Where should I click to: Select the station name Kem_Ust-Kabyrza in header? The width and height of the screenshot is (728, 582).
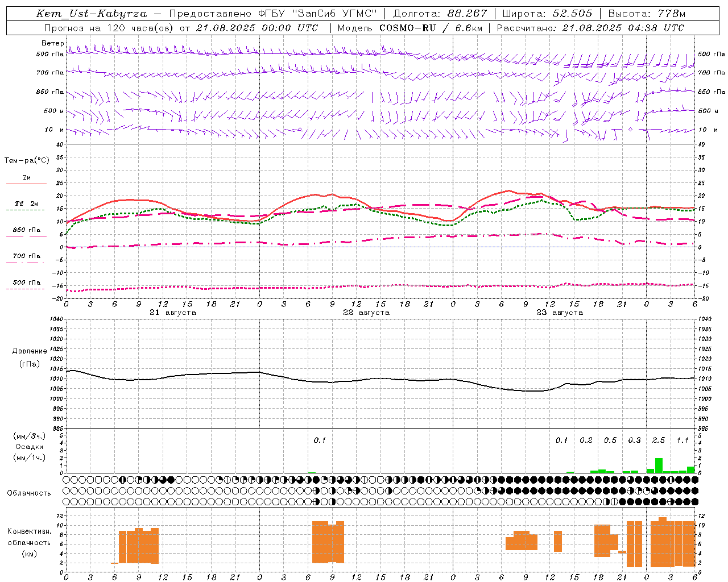[x=91, y=14]
